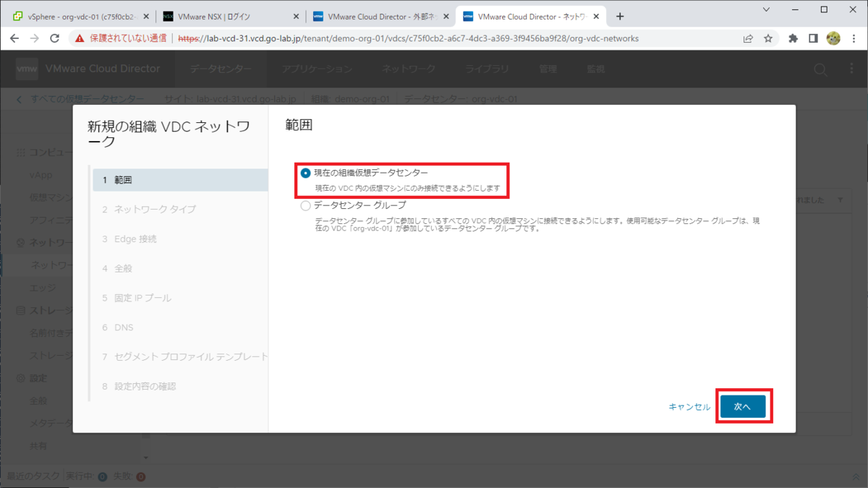The height and width of the screenshot is (488, 868).
Task: Open the 監視 menu in header
Action: tap(595, 69)
